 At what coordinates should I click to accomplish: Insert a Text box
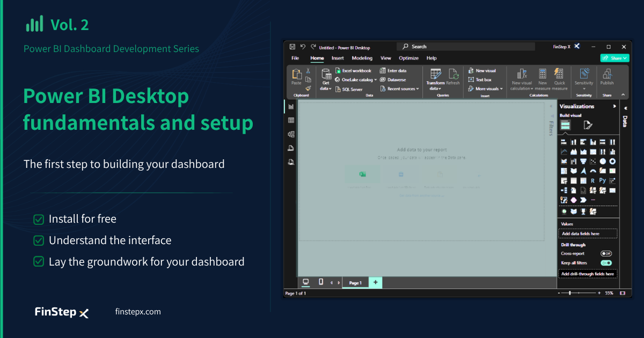coord(480,79)
